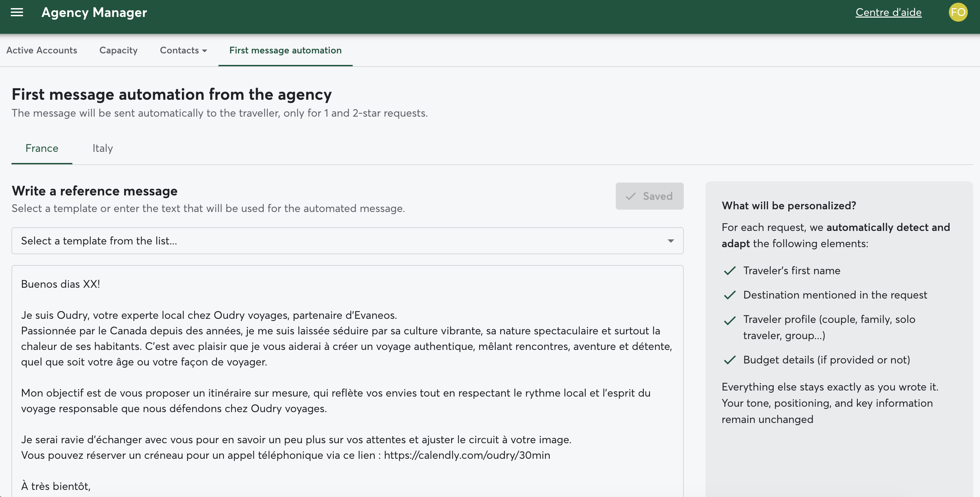Click checkmark next to Destination mentioned
This screenshot has width=980, height=497.
coord(729,295)
